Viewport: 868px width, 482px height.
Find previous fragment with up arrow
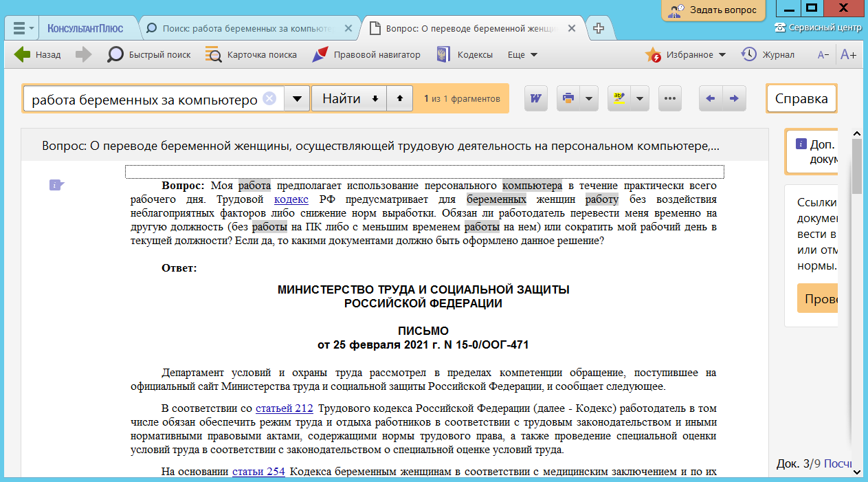(400, 99)
